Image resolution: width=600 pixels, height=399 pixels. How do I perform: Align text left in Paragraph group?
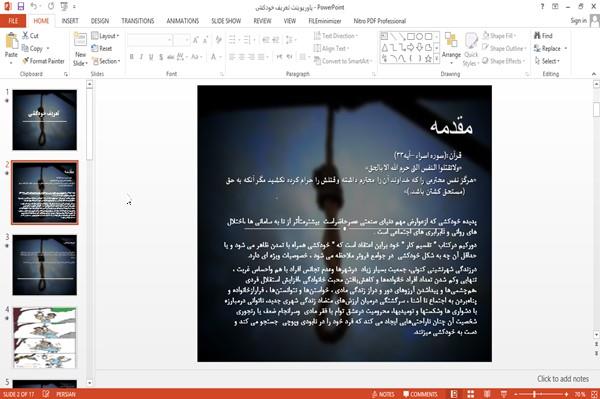pyautogui.click(x=232, y=57)
